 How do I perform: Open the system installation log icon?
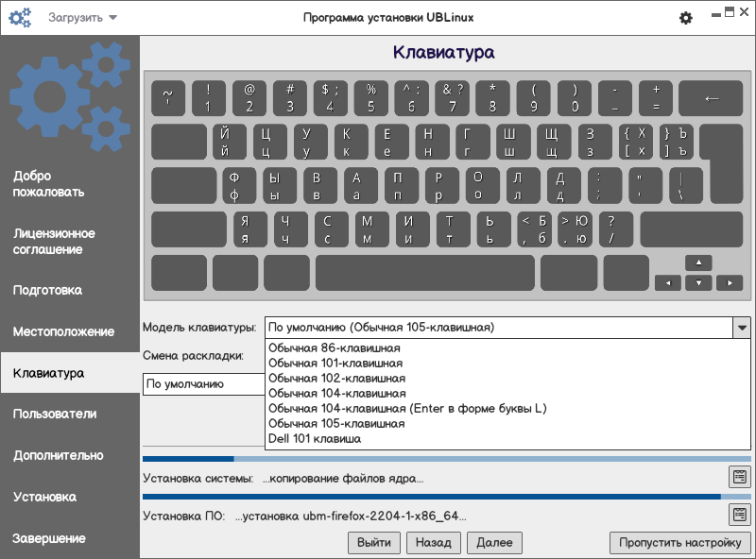click(739, 477)
